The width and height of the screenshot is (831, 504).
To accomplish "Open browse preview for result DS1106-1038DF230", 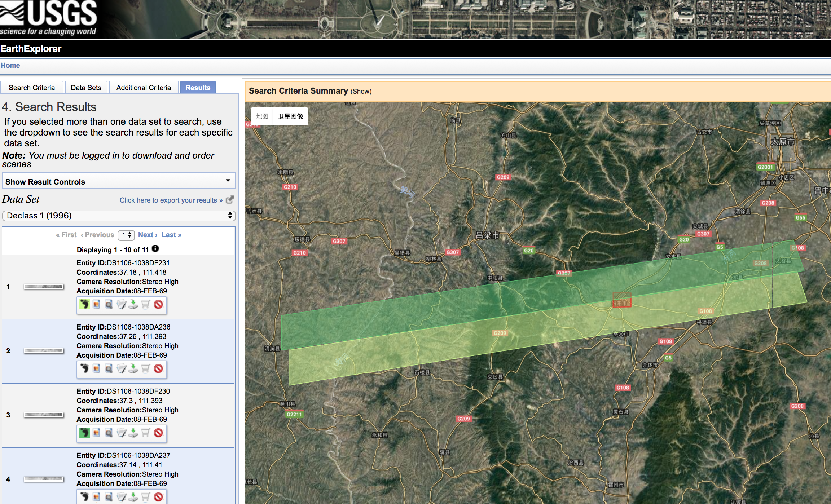I will pos(109,433).
